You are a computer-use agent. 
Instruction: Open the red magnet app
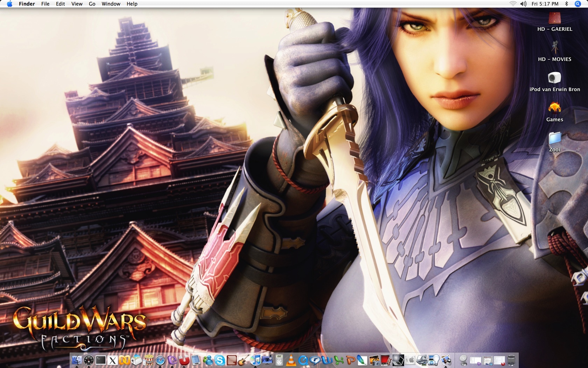[184, 360]
